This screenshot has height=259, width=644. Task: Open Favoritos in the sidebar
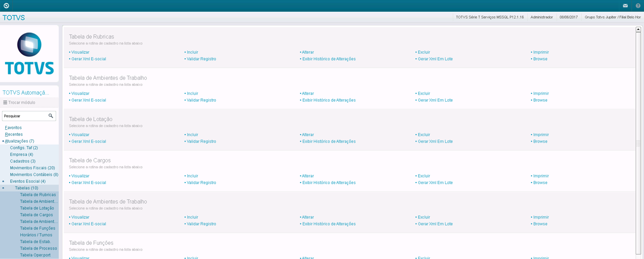pyautogui.click(x=13, y=128)
